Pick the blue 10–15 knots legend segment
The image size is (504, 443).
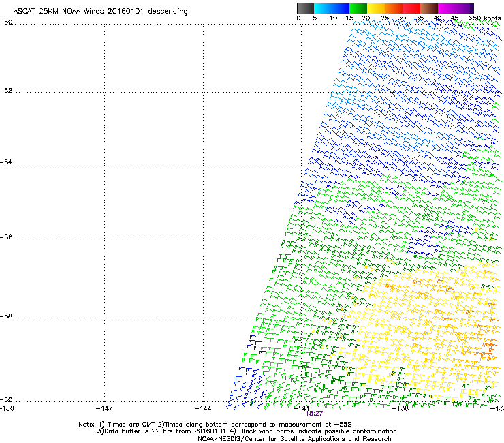(x=341, y=8)
